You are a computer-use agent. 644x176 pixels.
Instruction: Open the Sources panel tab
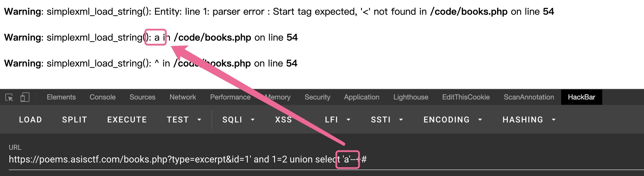pyautogui.click(x=142, y=97)
